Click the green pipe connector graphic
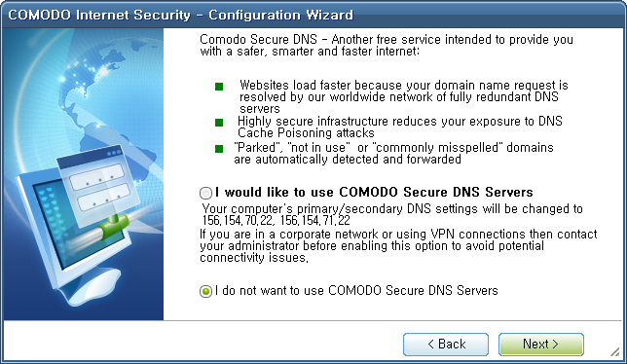The height and width of the screenshot is (364, 627). pyautogui.click(x=114, y=227)
